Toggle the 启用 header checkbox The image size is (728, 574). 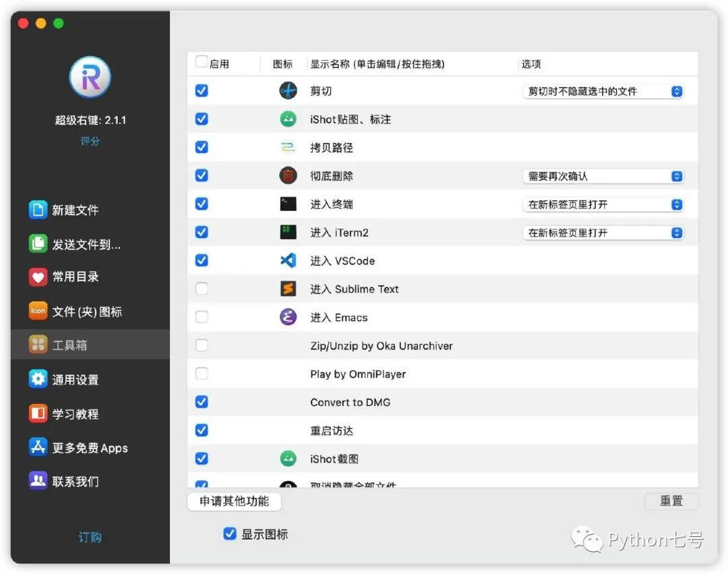point(202,62)
